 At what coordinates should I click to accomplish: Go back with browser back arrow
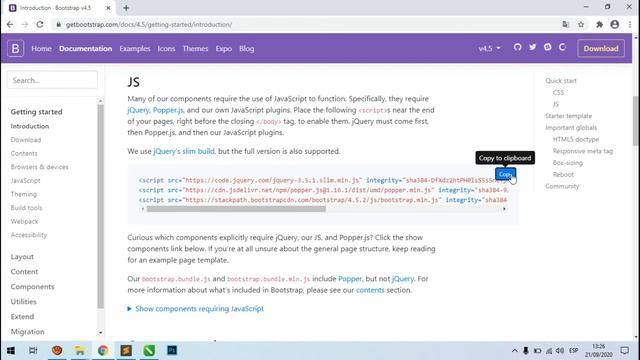[x=10, y=24]
